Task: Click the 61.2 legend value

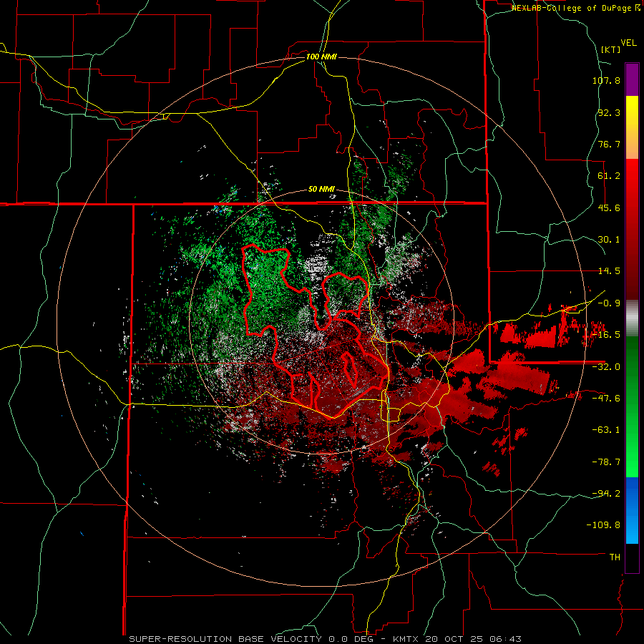Action: [x=609, y=176]
